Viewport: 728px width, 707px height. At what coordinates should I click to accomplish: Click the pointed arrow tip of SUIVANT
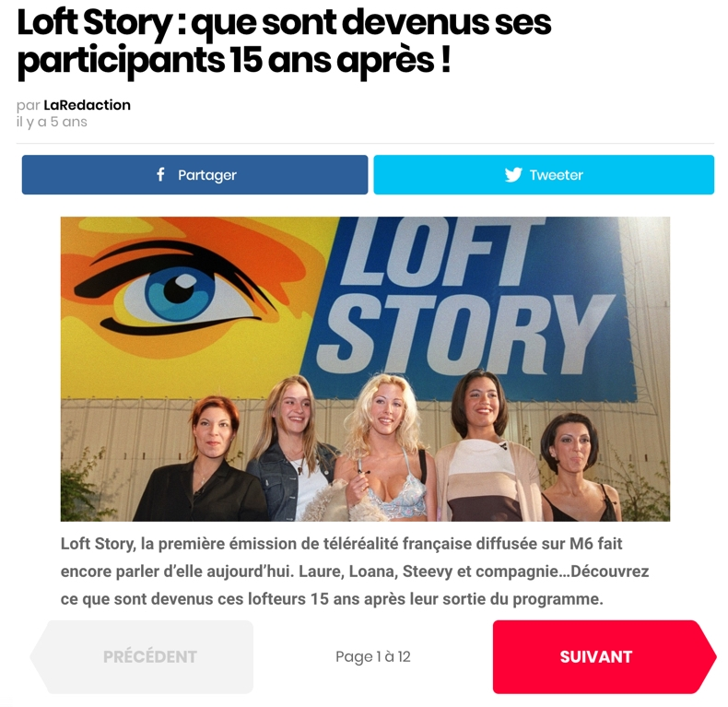click(708, 656)
